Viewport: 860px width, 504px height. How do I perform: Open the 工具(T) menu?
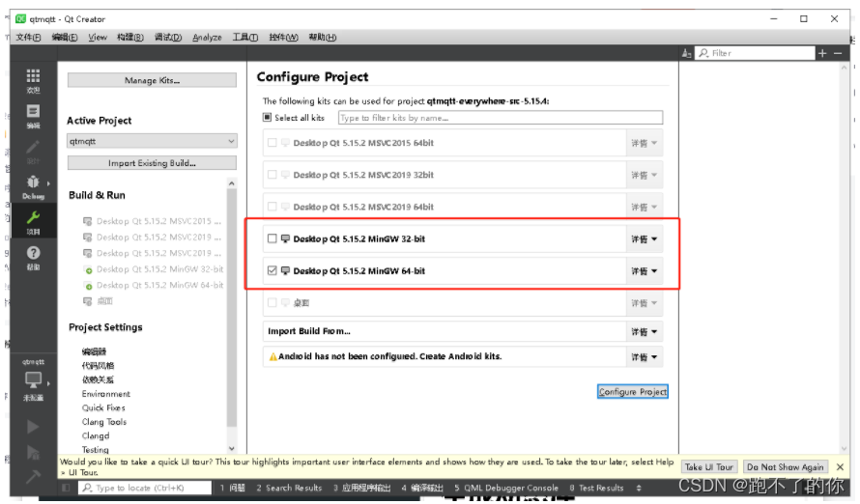pos(245,38)
